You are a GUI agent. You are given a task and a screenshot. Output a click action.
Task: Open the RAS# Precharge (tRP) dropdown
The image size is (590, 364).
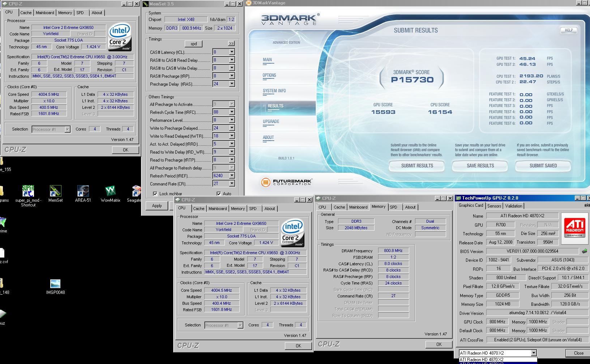tap(232, 76)
